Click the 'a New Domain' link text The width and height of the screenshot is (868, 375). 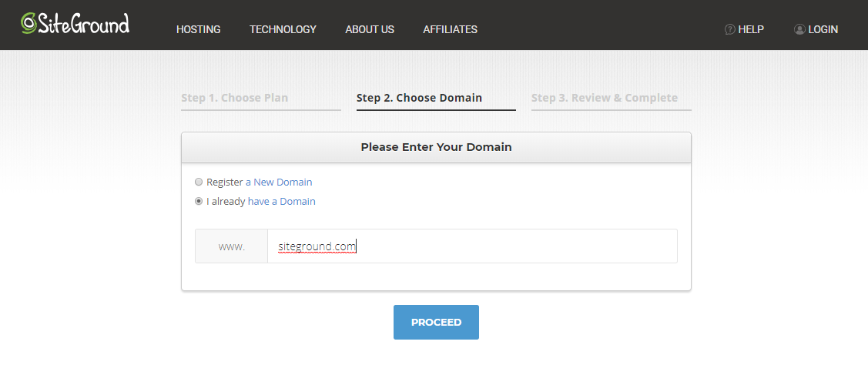279,182
